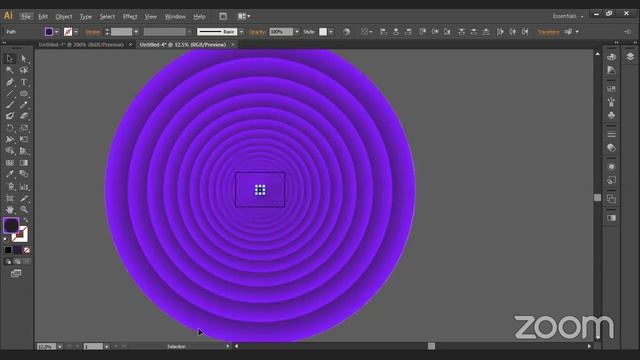This screenshot has height=360, width=640.
Task: Select the Zoom magnifier tool
Action: (24, 210)
